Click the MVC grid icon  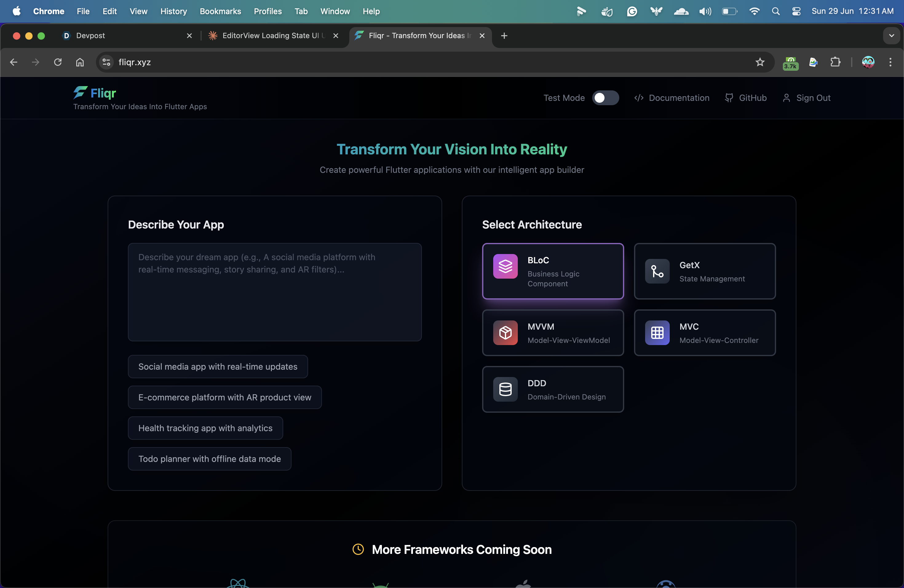tap(657, 333)
